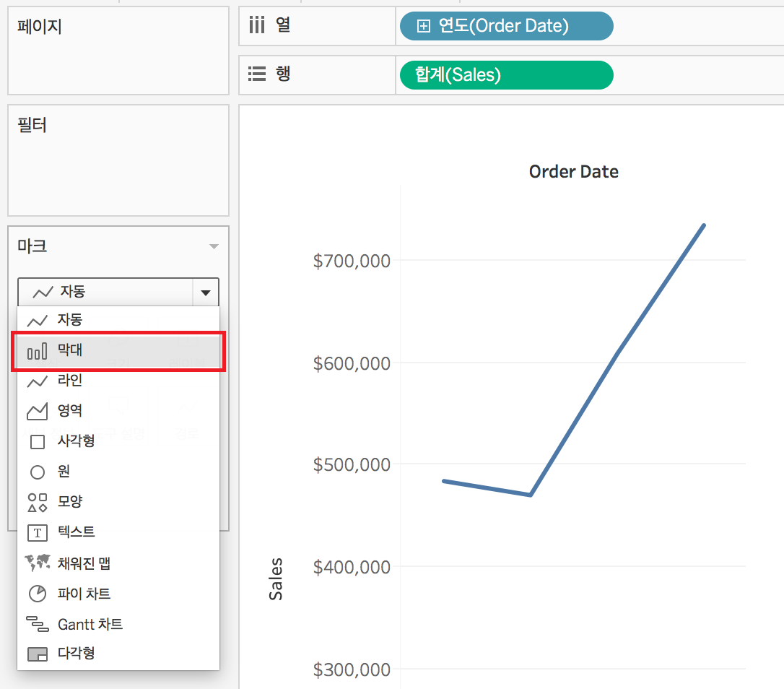Choose 원 (circle) mark type
The width and height of the screenshot is (784, 689).
[x=118, y=472]
